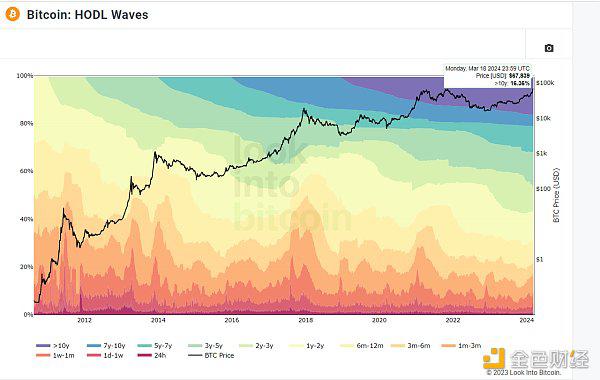Screen dimensions: 600x380
Task: Click the orange Bitcoin logo icon
Action: pos(13,15)
